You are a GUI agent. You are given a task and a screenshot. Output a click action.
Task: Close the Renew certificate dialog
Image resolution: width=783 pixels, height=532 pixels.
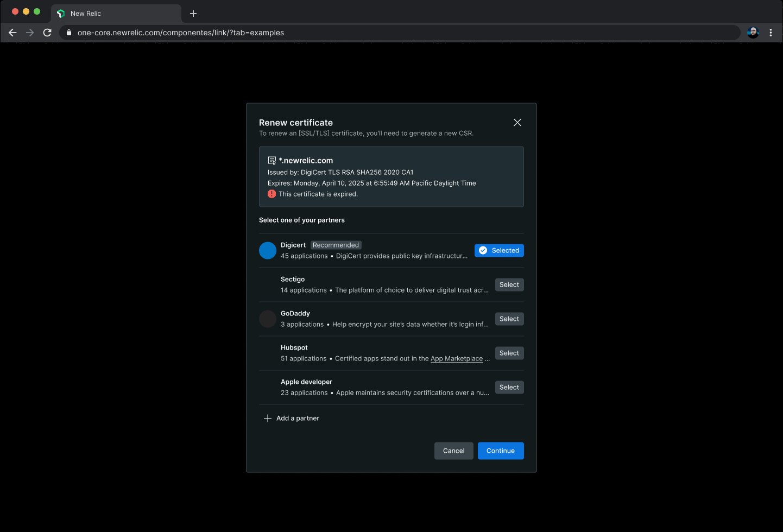[517, 123]
